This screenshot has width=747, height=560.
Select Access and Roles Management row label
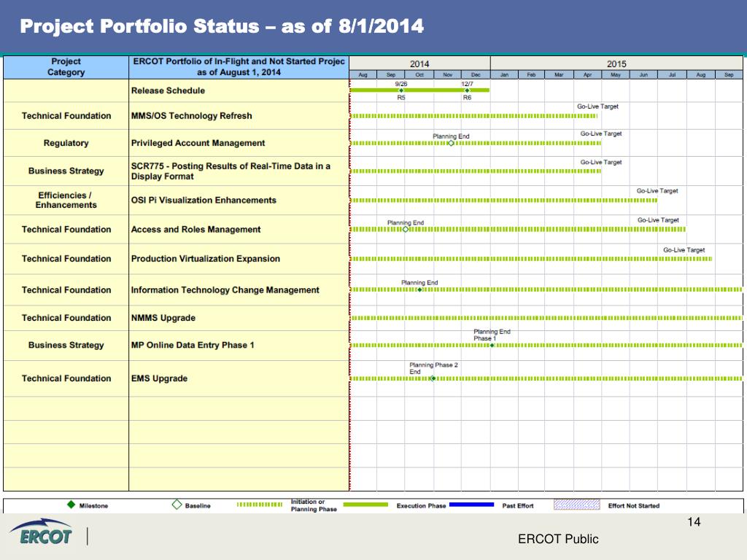[196, 230]
